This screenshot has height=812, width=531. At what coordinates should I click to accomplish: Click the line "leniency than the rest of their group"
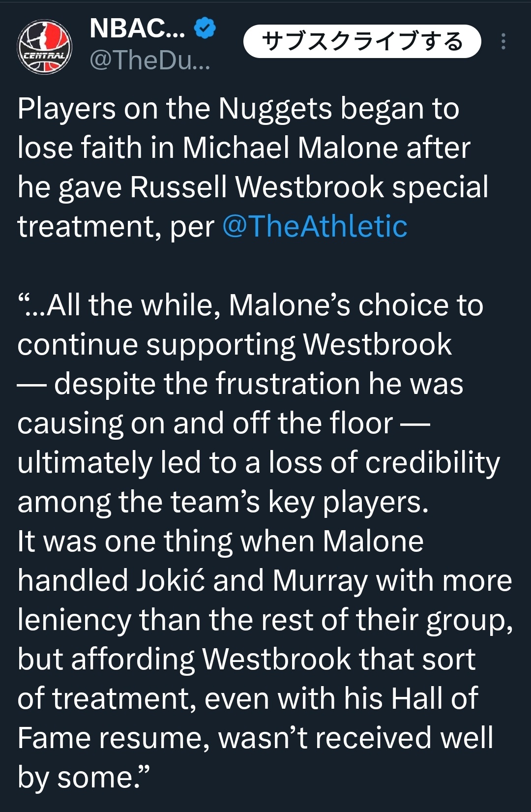[265, 620]
